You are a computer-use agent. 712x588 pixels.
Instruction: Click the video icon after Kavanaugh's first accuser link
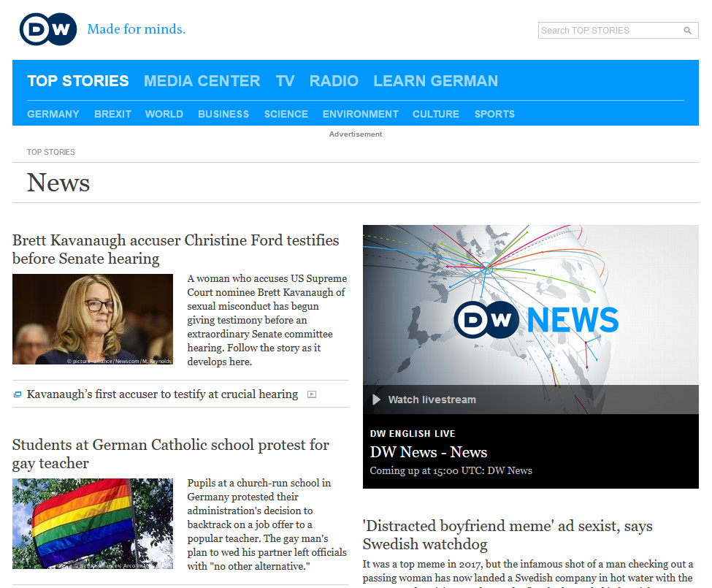[x=312, y=394]
